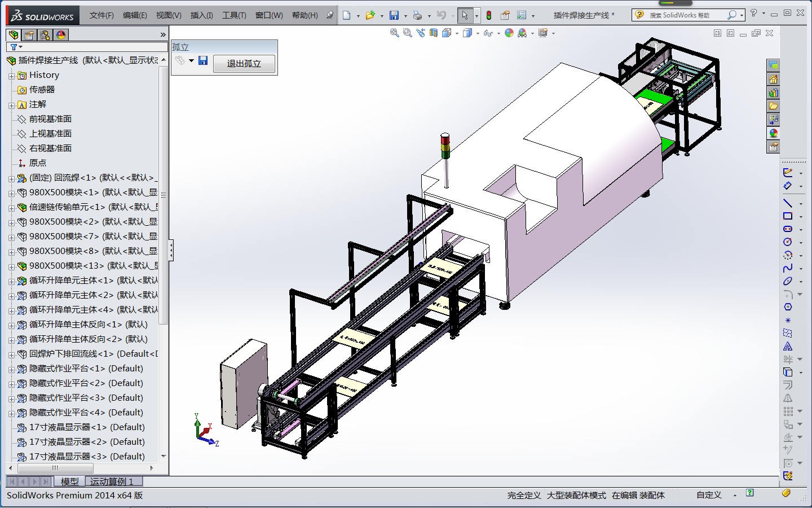Click the filter funnel icon
Screen dimensions: 812x508
coord(14,47)
